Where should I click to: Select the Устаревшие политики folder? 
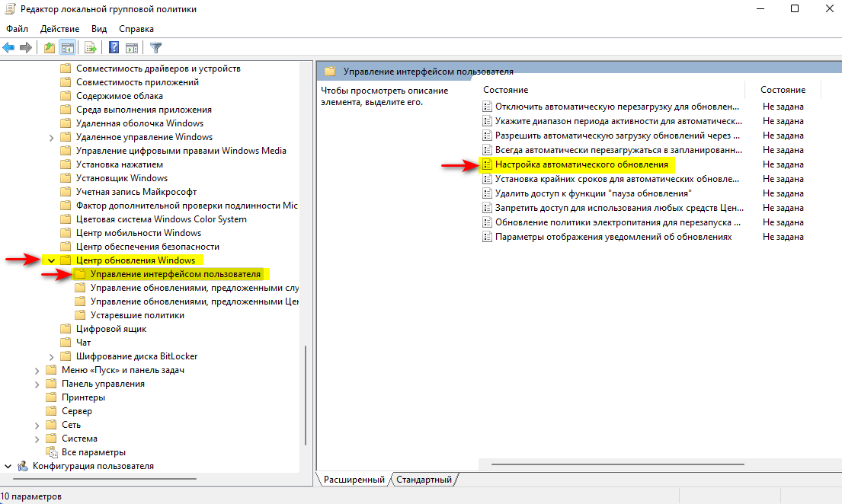[137, 315]
